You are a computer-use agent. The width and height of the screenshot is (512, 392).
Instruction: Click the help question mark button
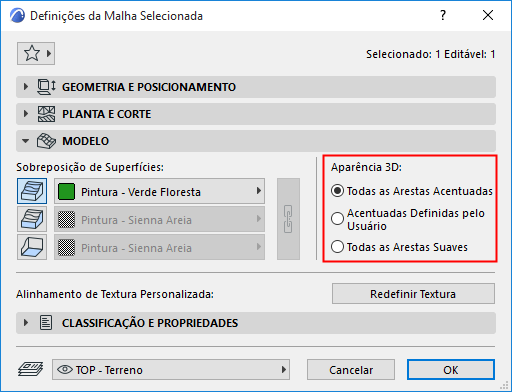coord(443,15)
